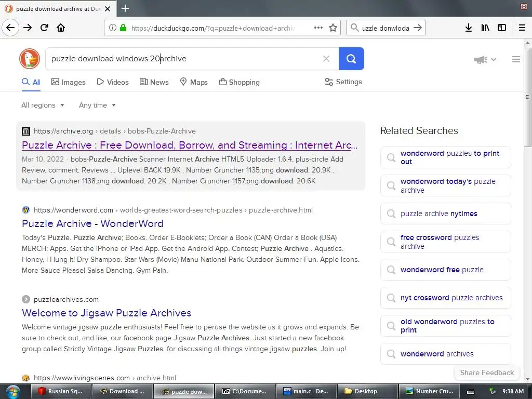Open the Desktop folder taskbar window
This screenshot has width=532, height=399.
[x=367, y=391]
